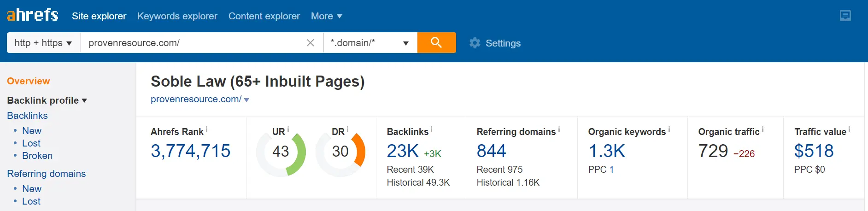Click the ahrefs logo
This screenshot has height=211, width=868.
click(32, 15)
